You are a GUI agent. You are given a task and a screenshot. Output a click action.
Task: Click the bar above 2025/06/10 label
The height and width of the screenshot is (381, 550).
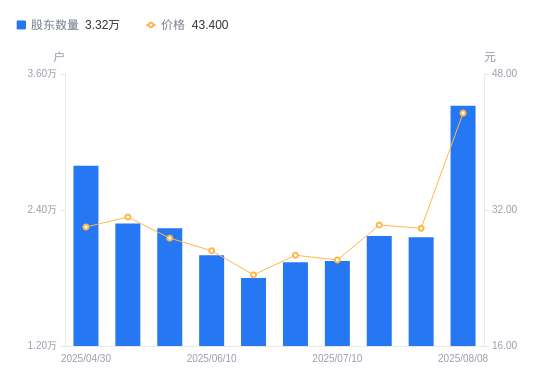pos(212,301)
